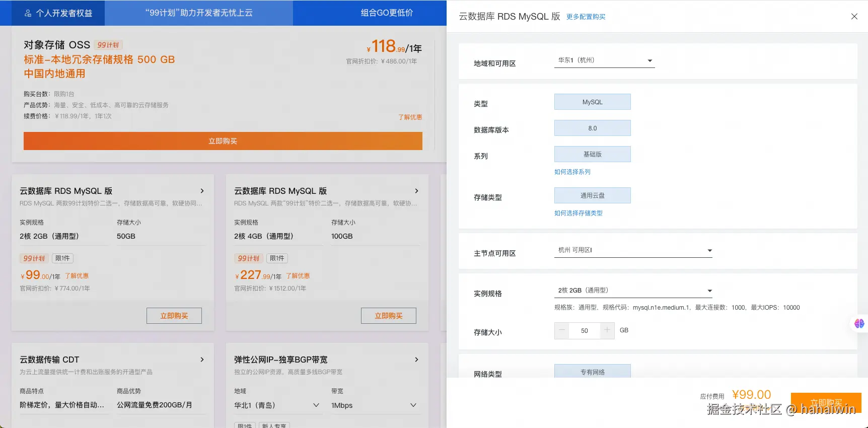The width and height of the screenshot is (868, 428).
Task: Switch to the 组合GO更低价 tab
Action: point(387,13)
